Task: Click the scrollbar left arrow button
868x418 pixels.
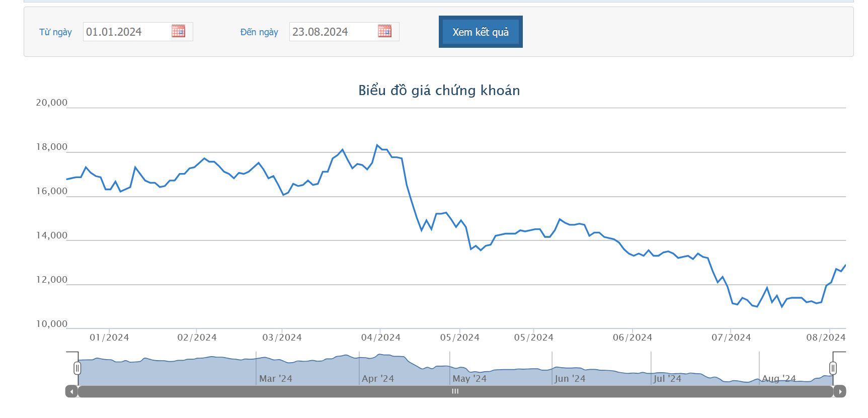Action: pyautogui.click(x=71, y=391)
